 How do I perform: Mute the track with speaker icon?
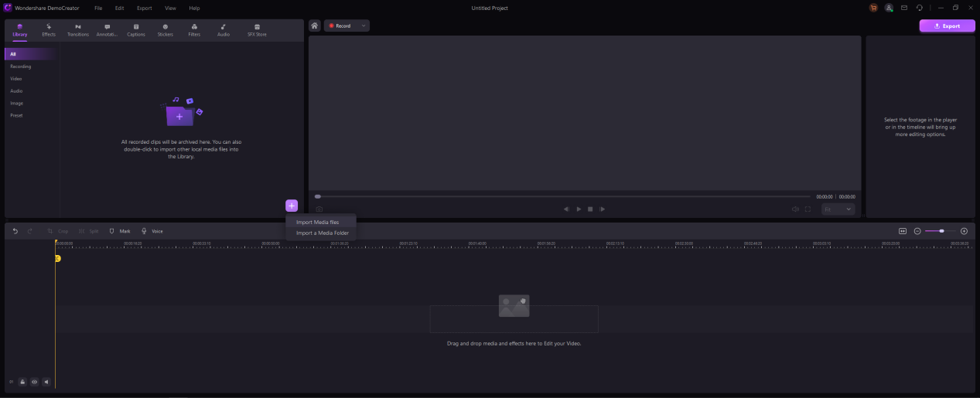[46, 382]
